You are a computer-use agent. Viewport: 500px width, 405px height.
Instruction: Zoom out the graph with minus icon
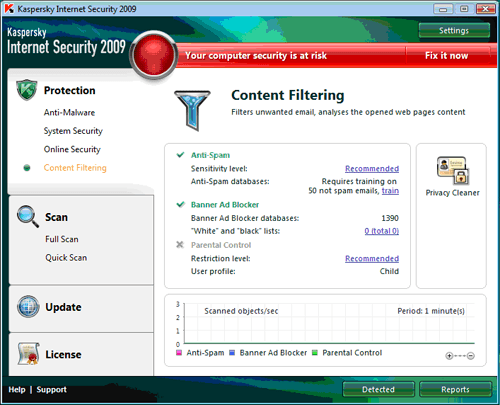click(470, 356)
